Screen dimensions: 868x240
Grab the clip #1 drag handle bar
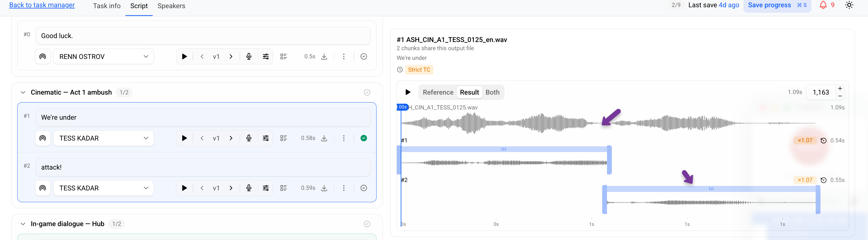click(504, 149)
